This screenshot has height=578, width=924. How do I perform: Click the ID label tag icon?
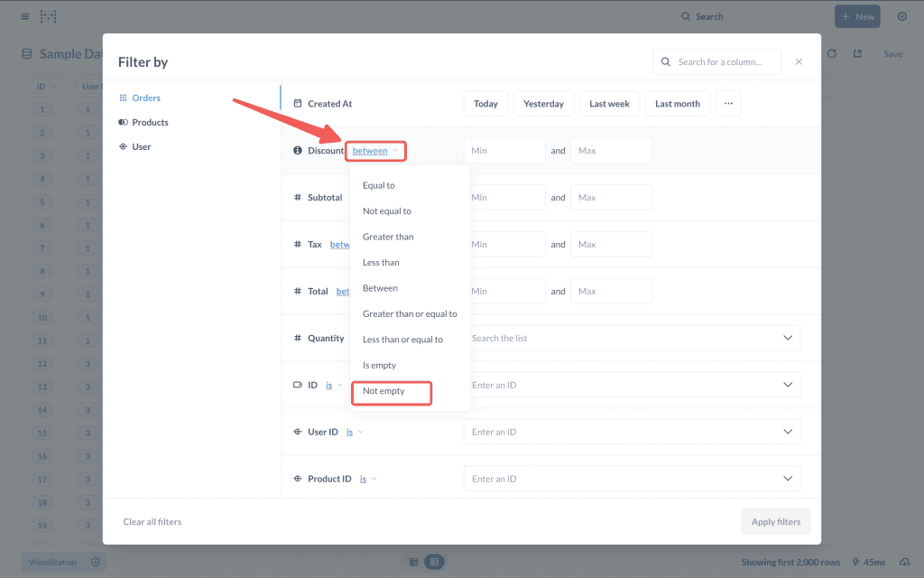click(x=298, y=385)
